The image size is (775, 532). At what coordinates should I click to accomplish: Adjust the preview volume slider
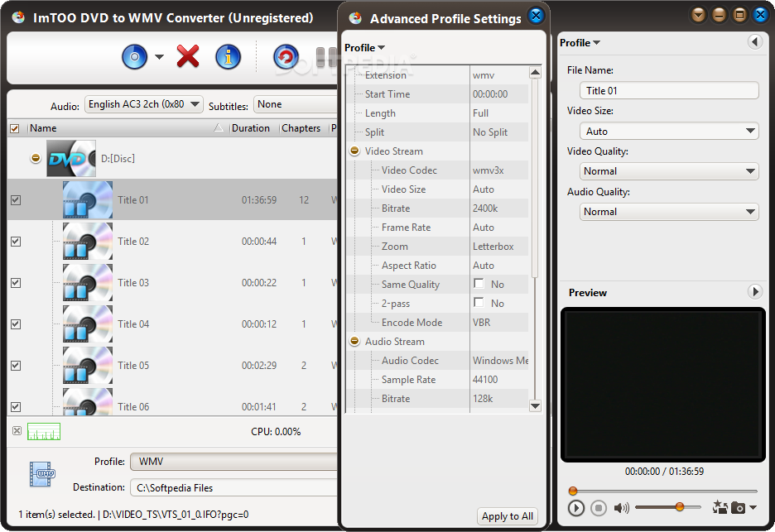pos(668,507)
